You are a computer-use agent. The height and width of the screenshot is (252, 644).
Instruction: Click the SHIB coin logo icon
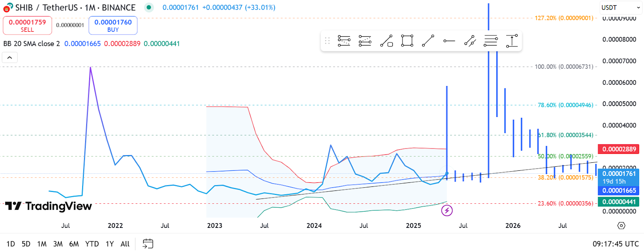7,8
